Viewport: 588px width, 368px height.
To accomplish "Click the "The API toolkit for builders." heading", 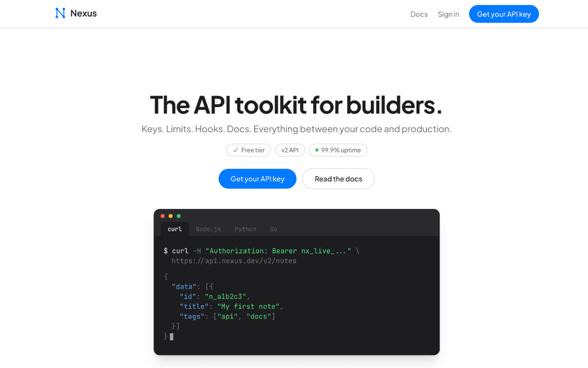I will 296,105.
